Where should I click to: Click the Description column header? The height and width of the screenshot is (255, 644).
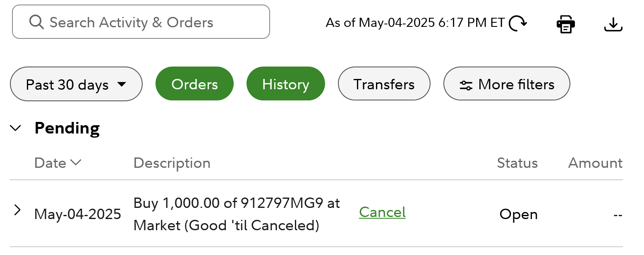tap(172, 163)
